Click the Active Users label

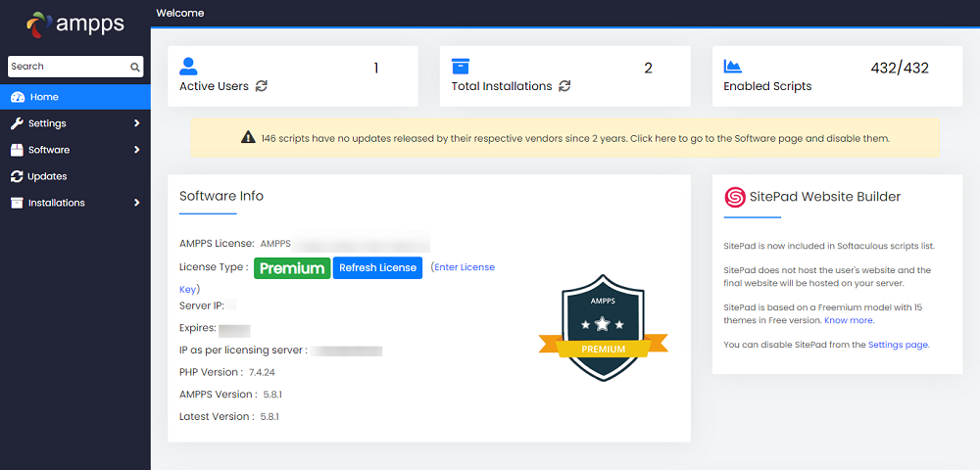[x=214, y=86]
